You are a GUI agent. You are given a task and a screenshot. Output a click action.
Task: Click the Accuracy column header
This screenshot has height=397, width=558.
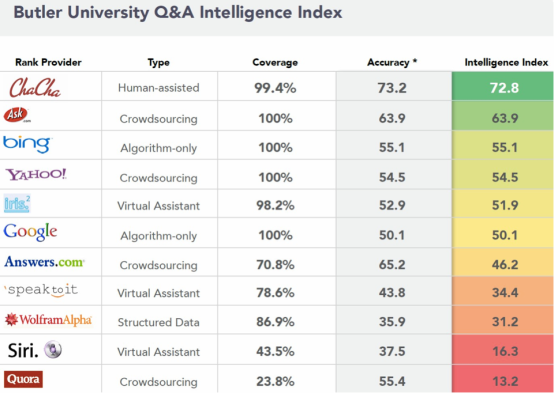(392, 62)
